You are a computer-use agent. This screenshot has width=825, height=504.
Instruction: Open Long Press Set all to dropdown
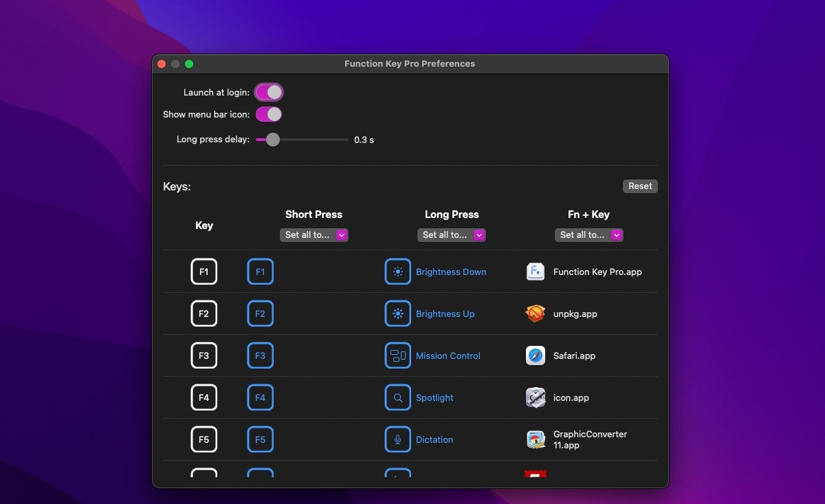452,234
